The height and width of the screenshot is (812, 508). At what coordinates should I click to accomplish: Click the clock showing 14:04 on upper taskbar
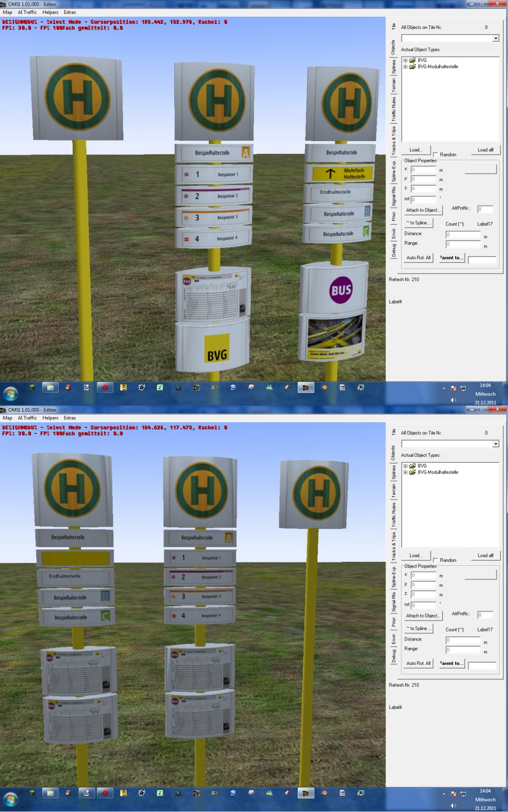click(485, 386)
